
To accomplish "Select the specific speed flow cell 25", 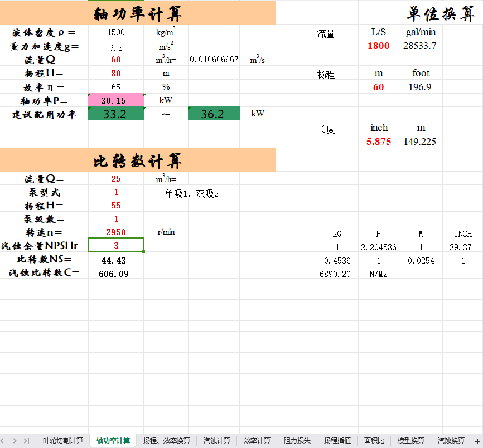I will [x=116, y=178].
